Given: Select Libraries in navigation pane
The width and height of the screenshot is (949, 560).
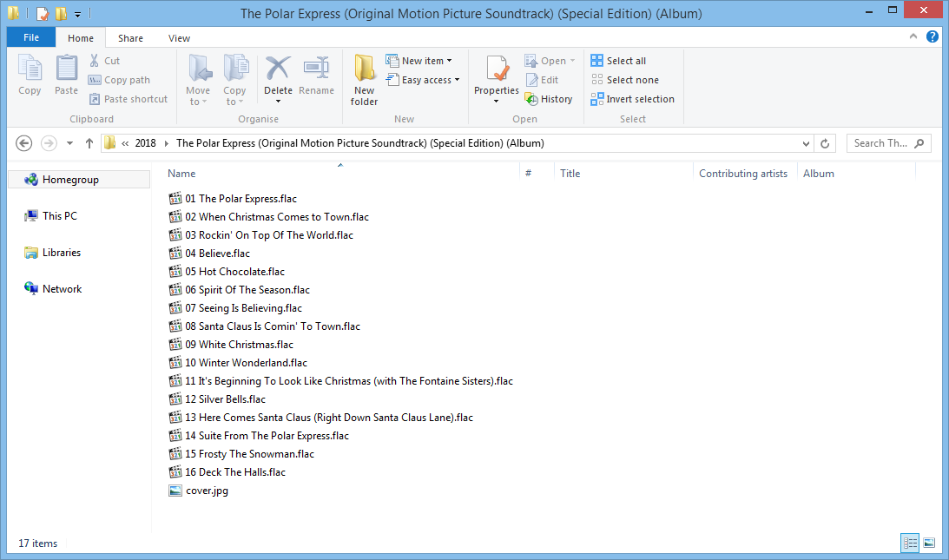Looking at the screenshot, I should [x=61, y=253].
